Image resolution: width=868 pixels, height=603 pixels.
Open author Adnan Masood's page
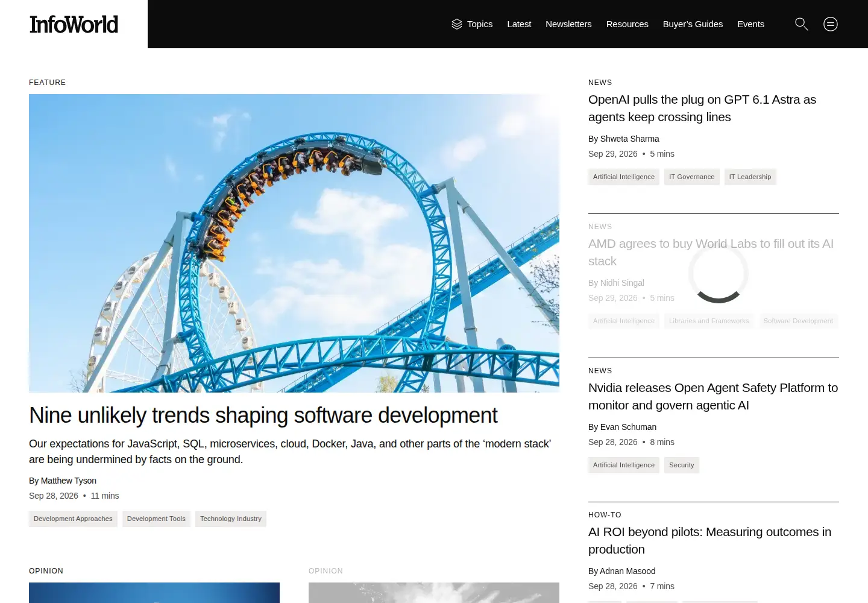pyautogui.click(x=627, y=571)
